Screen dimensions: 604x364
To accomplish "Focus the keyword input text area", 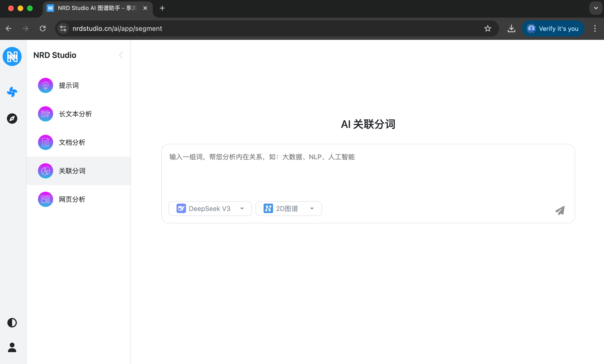I will click(x=368, y=172).
